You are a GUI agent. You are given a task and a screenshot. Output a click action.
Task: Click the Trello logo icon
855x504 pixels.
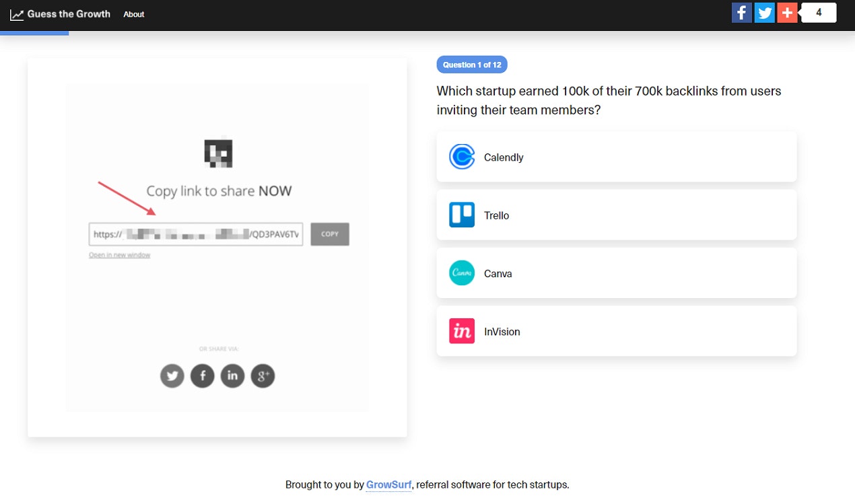tap(462, 215)
